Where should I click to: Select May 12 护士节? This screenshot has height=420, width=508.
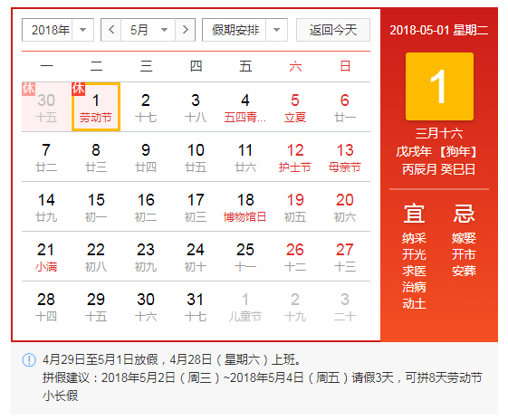tap(295, 157)
